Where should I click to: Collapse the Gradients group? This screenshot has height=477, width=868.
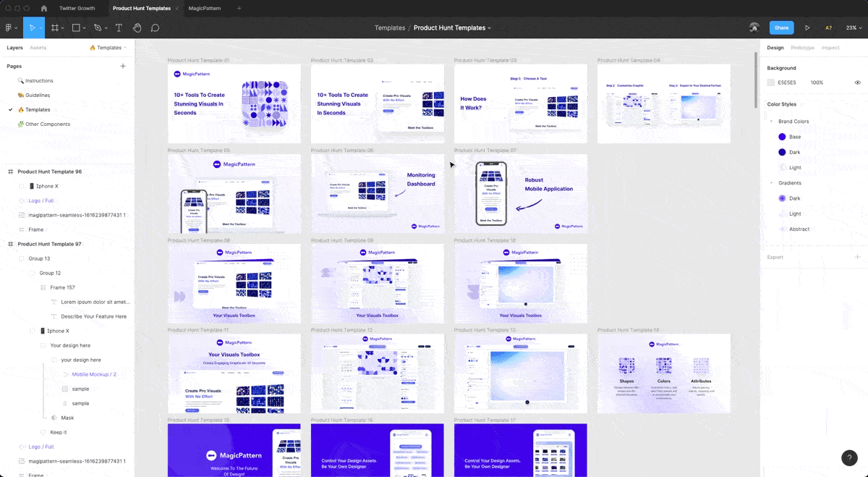[x=771, y=183]
